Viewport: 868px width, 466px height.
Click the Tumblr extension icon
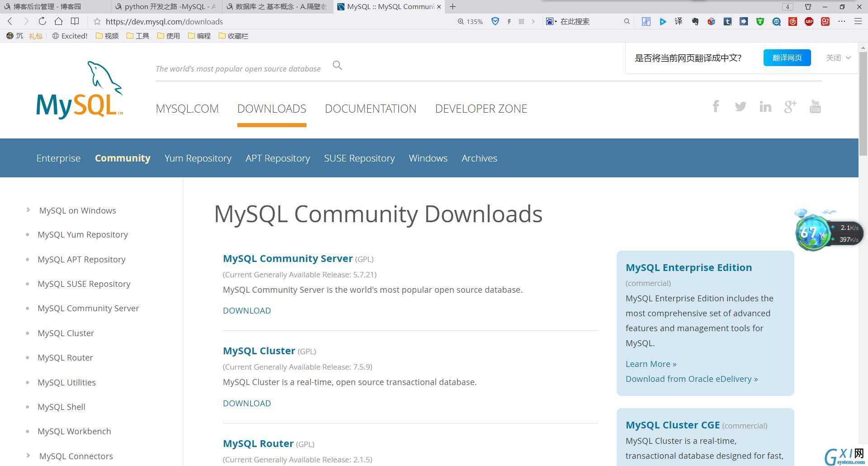pyautogui.click(x=727, y=21)
